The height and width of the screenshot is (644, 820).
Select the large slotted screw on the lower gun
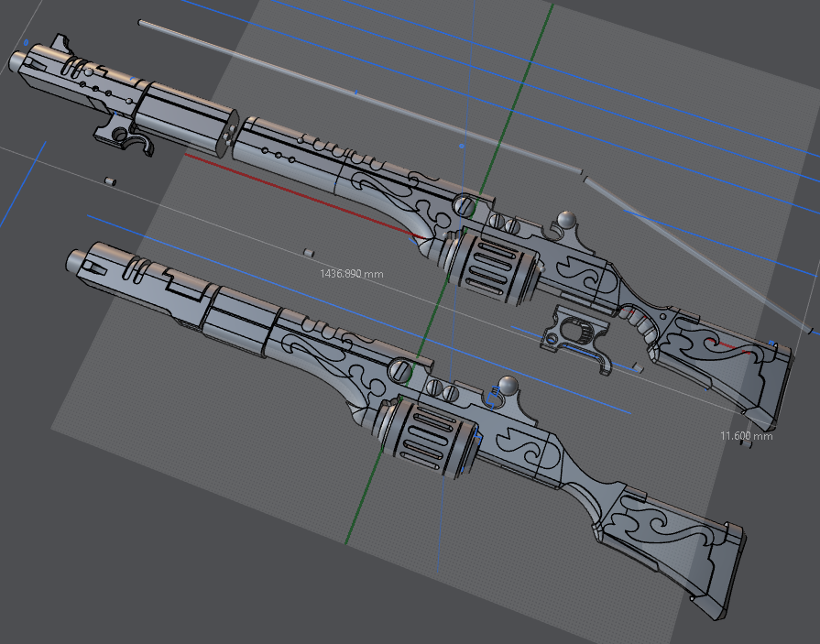click(401, 369)
